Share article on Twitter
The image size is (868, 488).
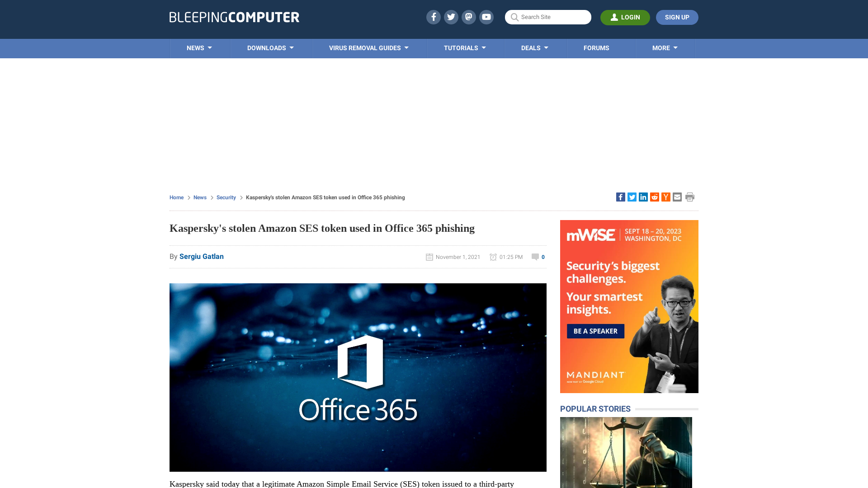tap(632, 197)
